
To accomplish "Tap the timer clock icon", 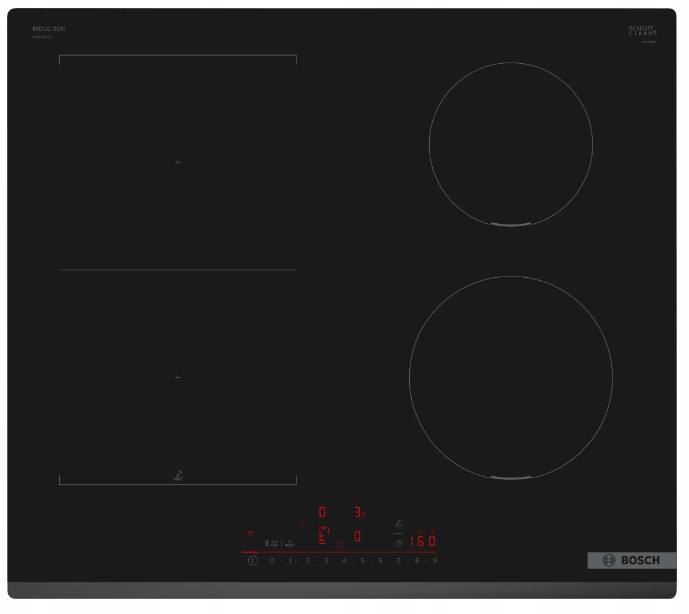I will [398, 543].
